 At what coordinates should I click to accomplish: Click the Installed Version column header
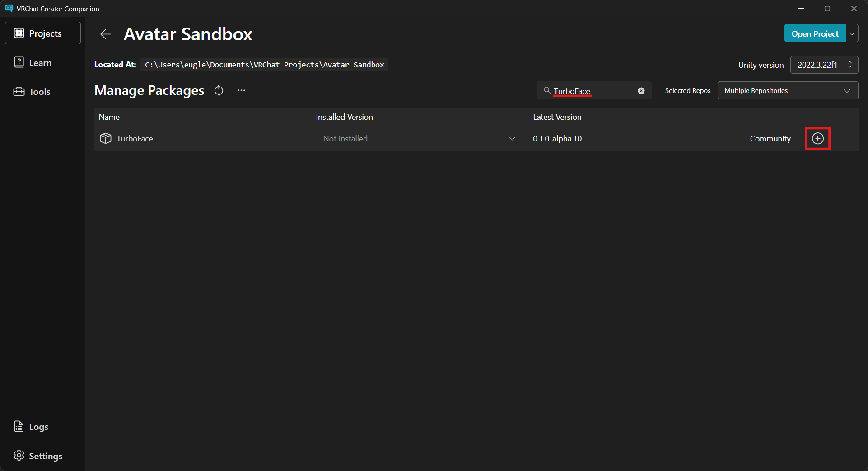(344, 117)
